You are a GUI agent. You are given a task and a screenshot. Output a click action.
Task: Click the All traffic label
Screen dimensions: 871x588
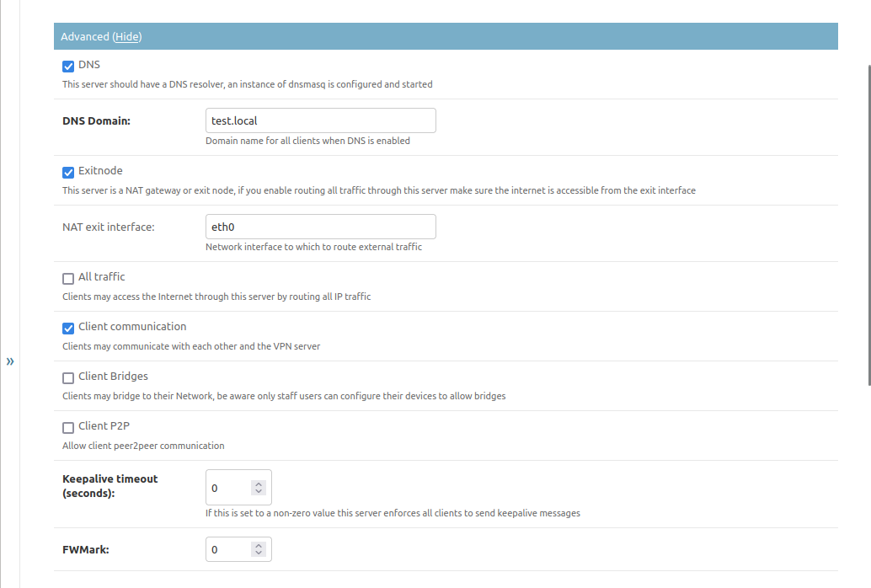pyautogui.click(x=102, y=277)
